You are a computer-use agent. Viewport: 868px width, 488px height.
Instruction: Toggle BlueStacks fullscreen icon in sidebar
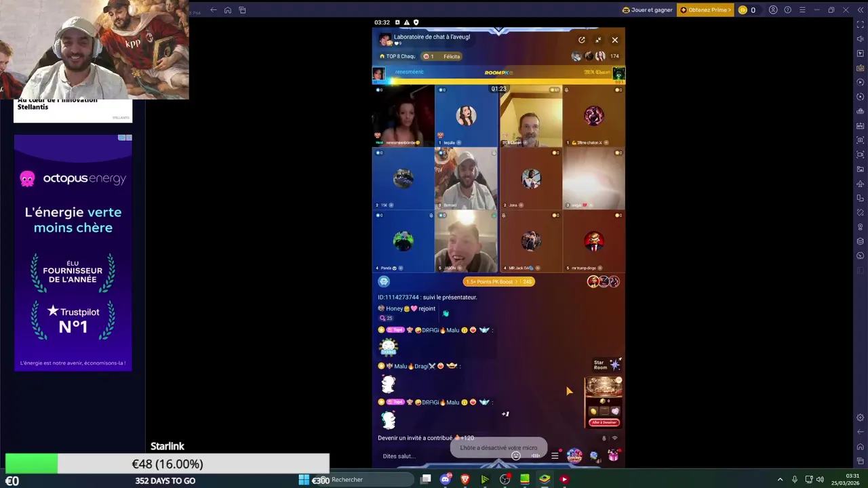pyautogui.click(x=861, y=24)
